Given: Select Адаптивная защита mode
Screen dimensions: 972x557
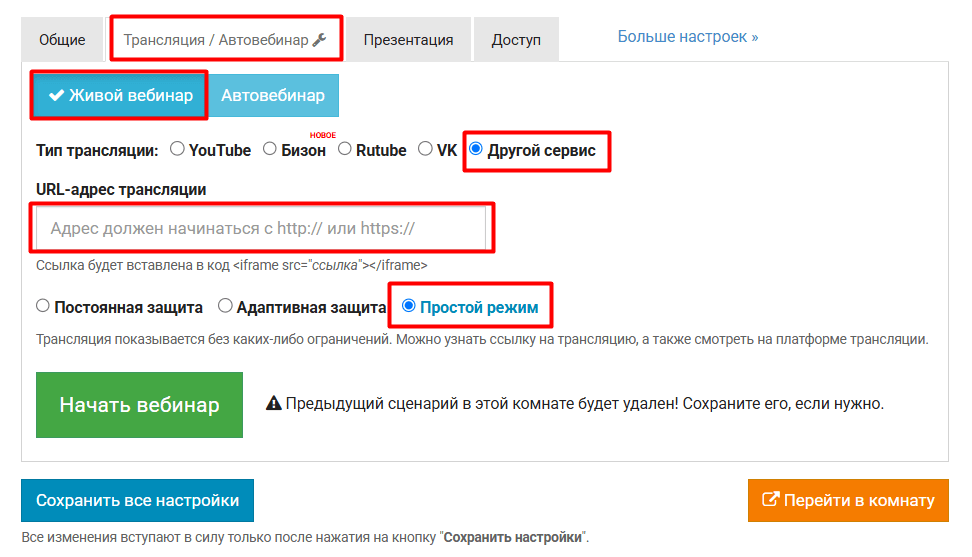Looking at the screenshot, I should pos(225,307).
